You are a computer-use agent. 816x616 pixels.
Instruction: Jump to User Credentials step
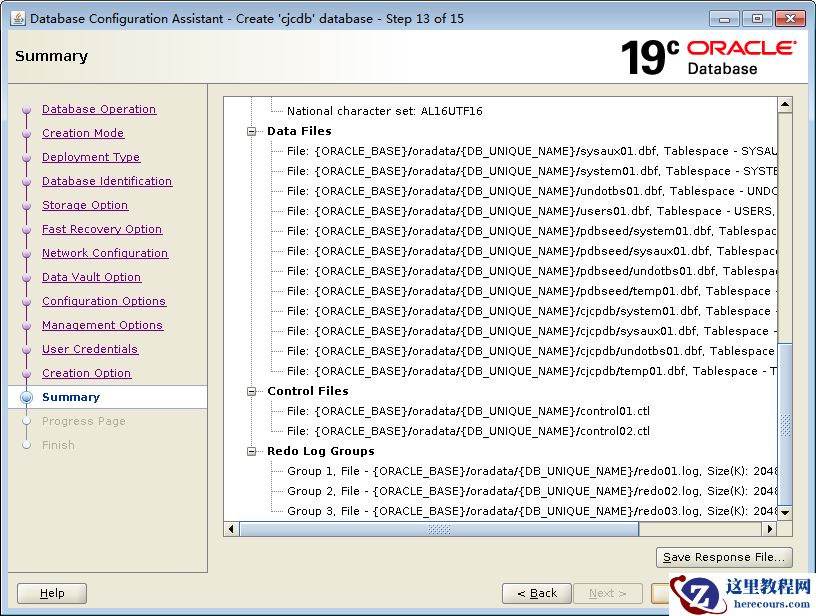[x=90, y=349]
